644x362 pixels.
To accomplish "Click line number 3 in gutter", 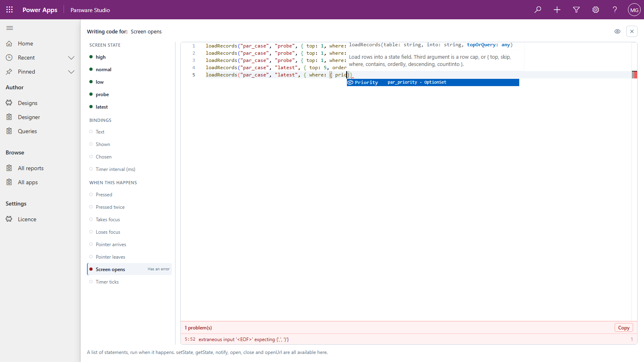I will click(194, 60).
